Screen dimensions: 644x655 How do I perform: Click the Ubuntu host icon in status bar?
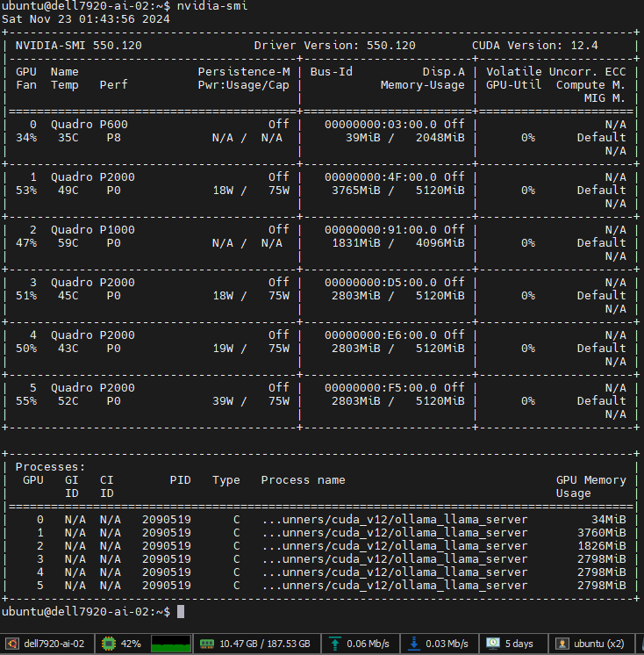(x=11, y=644)
